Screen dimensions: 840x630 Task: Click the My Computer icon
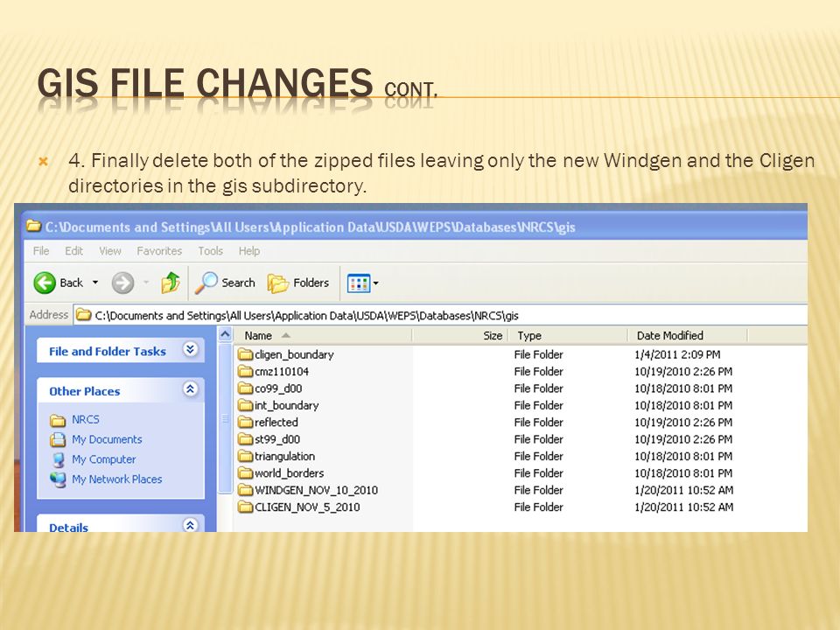pyautogui.click(x=58, y=459)
